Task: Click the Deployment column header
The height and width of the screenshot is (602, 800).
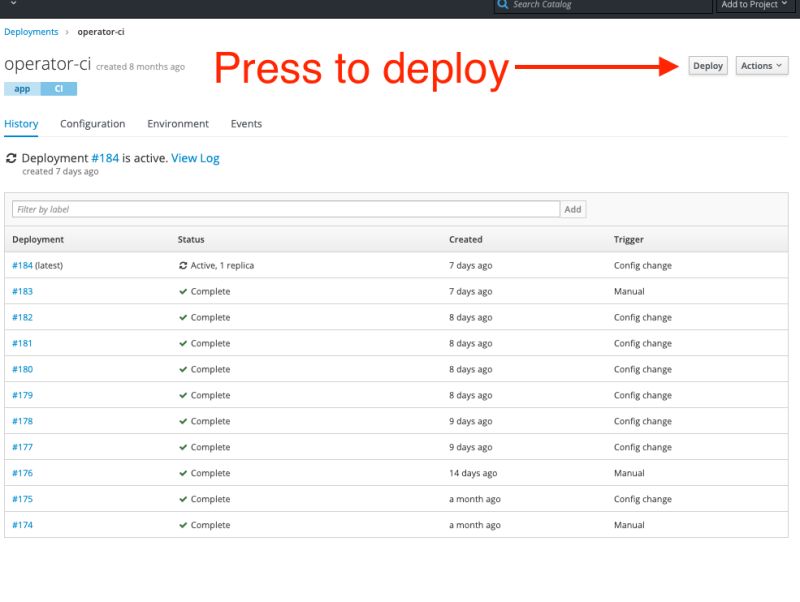Action: (38, 239)
